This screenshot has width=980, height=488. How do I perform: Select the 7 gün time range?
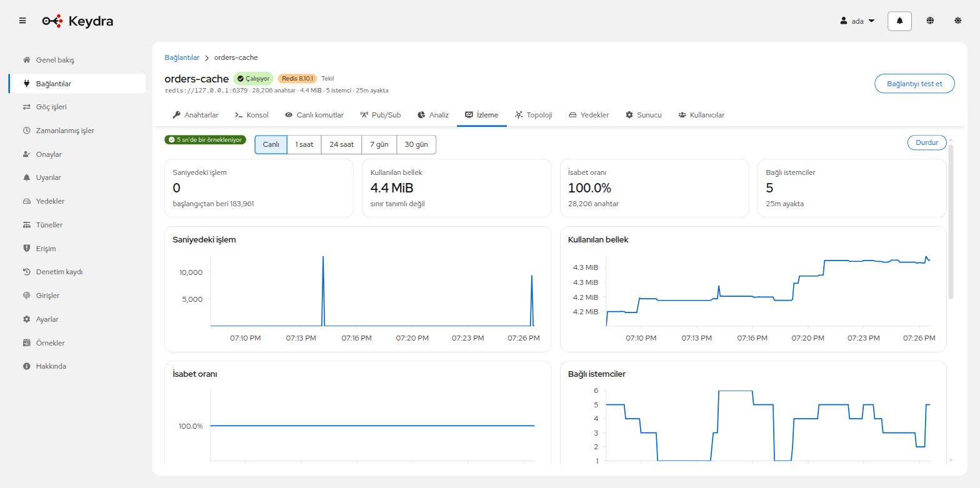379,144
